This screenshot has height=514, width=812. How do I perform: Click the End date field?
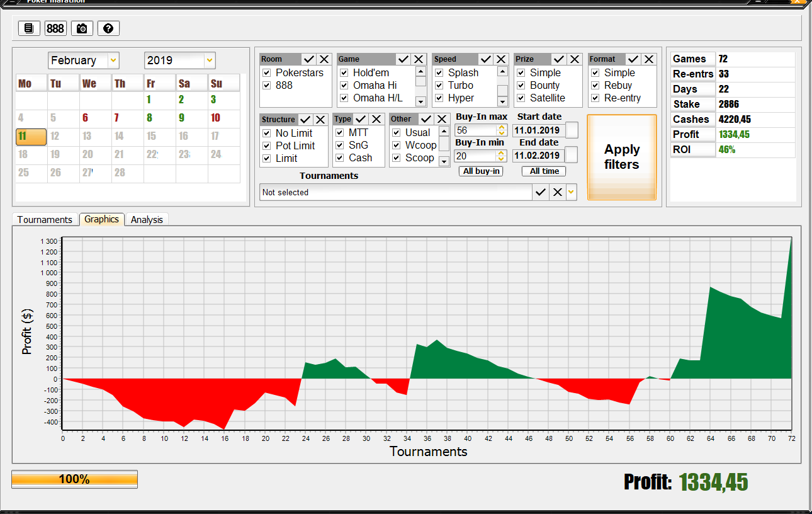[538, 156]
